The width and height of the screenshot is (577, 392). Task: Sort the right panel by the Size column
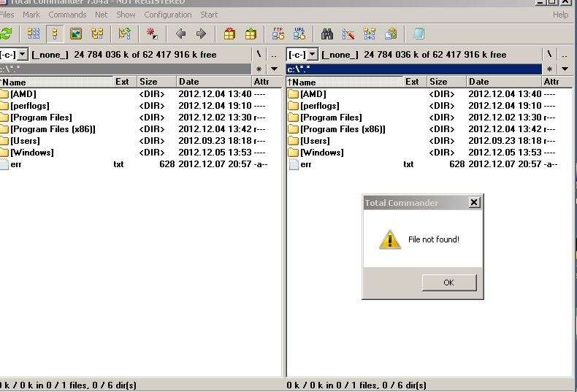[446, 82]
